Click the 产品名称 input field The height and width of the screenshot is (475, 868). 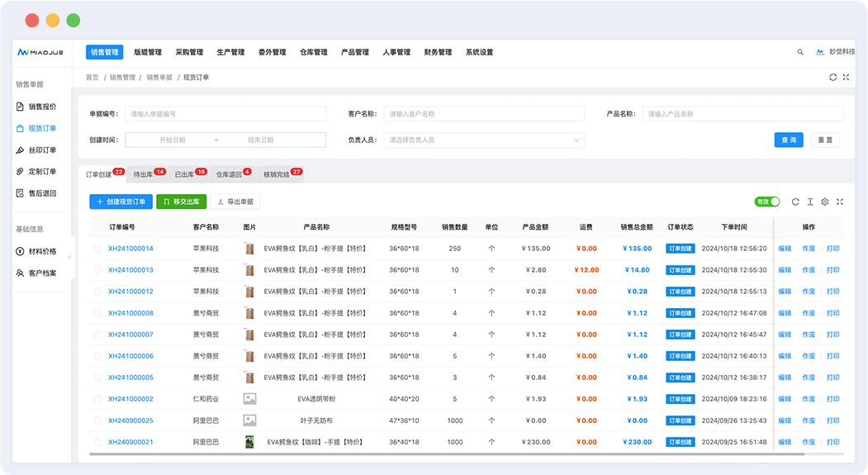click(x=743, y=114)
